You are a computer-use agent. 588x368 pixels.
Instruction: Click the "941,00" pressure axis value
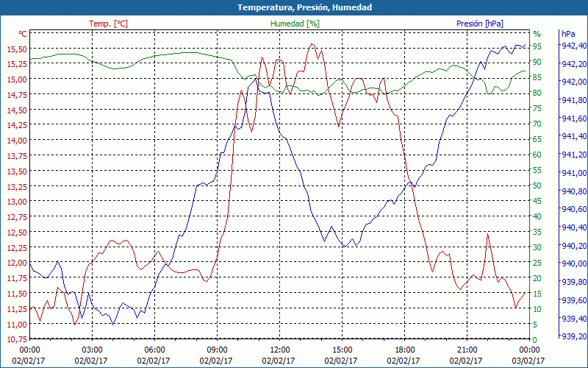click(574, 173)
